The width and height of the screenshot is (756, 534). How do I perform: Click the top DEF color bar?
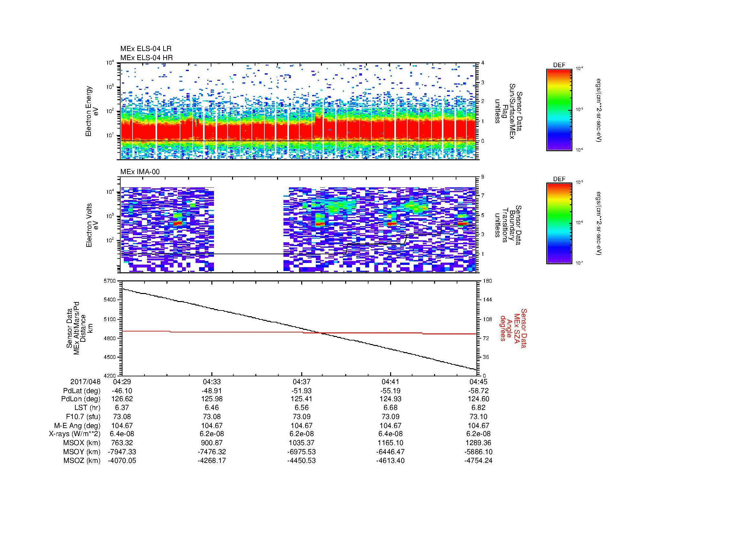[x=559, y=110]
